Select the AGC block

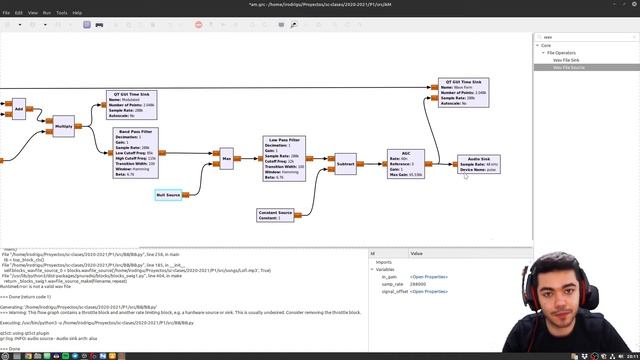[x=406, y=164]
